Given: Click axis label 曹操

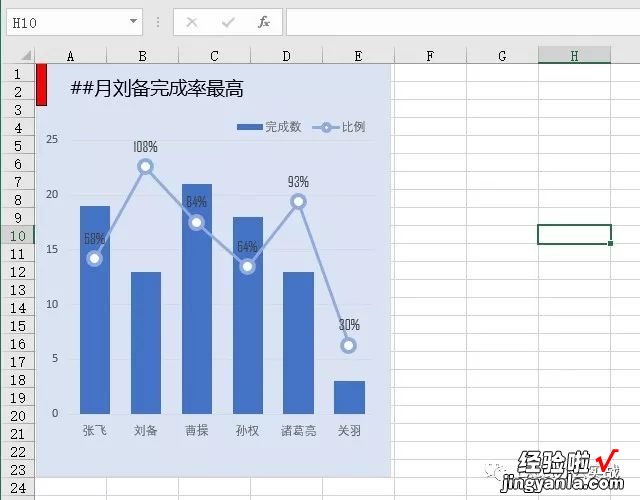Looking at the screenshot, I should (197, 430).
